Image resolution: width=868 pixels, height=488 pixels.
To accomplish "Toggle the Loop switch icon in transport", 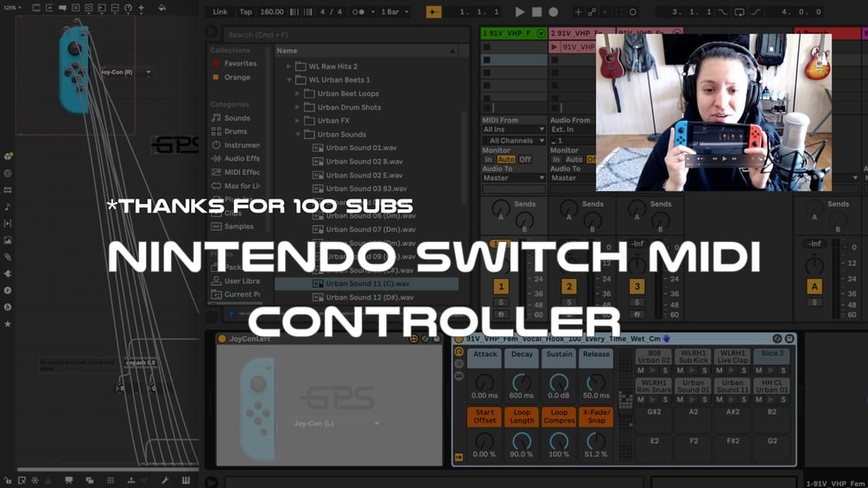I will click(739, 11).
